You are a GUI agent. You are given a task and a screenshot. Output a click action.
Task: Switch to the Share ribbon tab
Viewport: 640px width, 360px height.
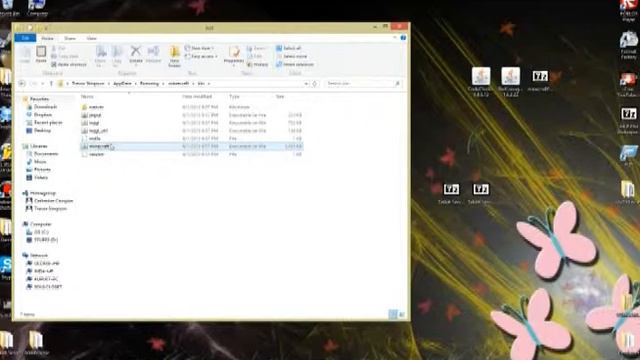70,38
